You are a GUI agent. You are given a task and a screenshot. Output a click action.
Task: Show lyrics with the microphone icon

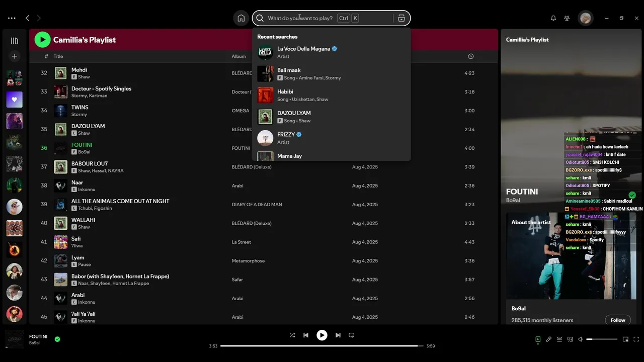(x=549, y=339)
